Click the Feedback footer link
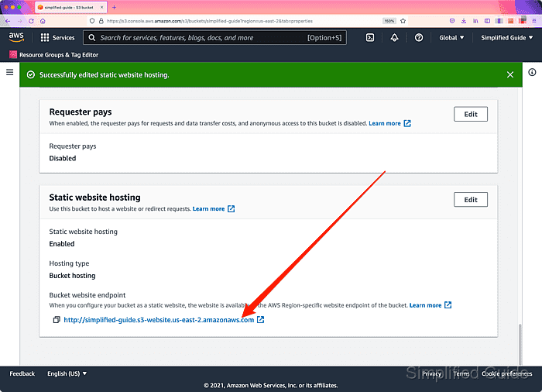 (22, 373)
